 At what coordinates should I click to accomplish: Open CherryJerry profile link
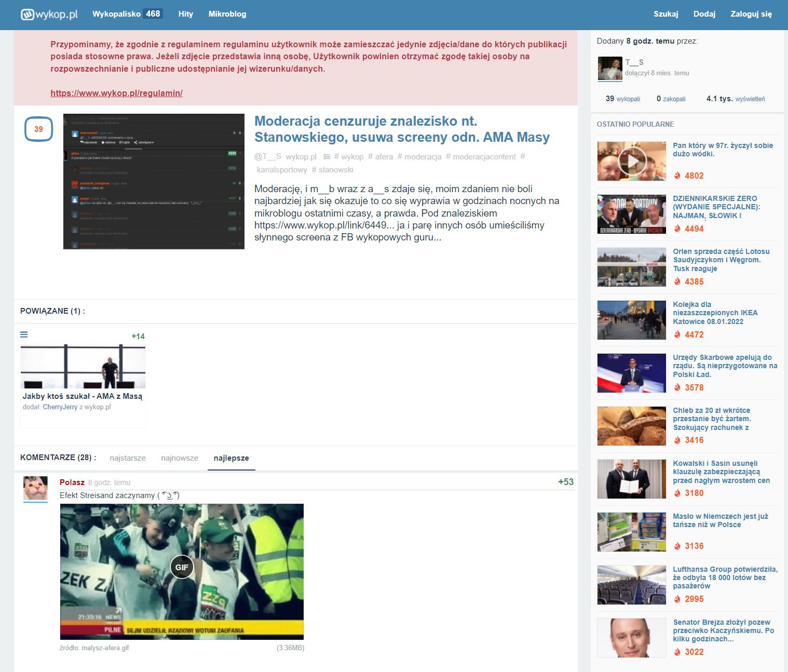click(60, 407)
